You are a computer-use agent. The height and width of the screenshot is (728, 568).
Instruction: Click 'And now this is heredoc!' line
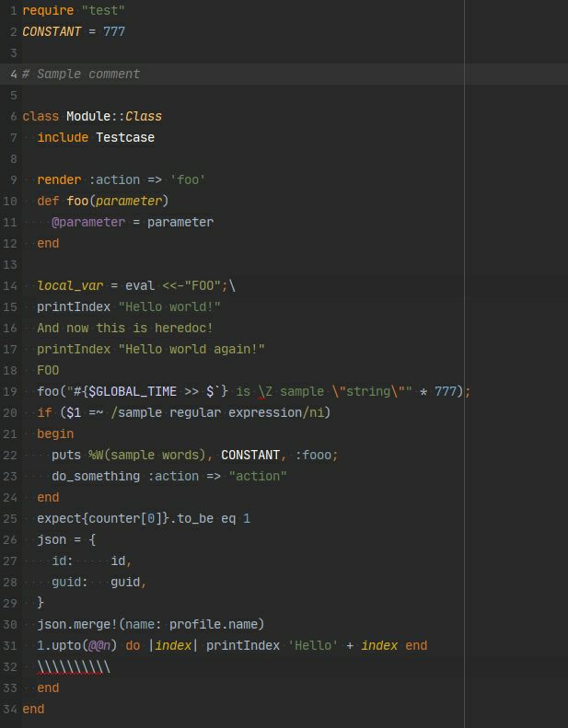click(x=125, y=328)
